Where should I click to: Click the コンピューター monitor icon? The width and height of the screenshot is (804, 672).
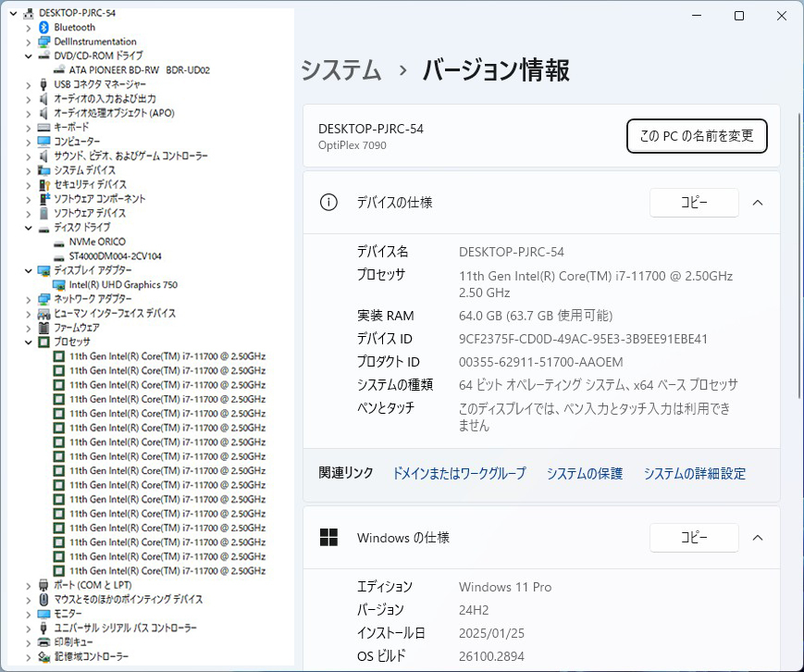pos(44,142)
